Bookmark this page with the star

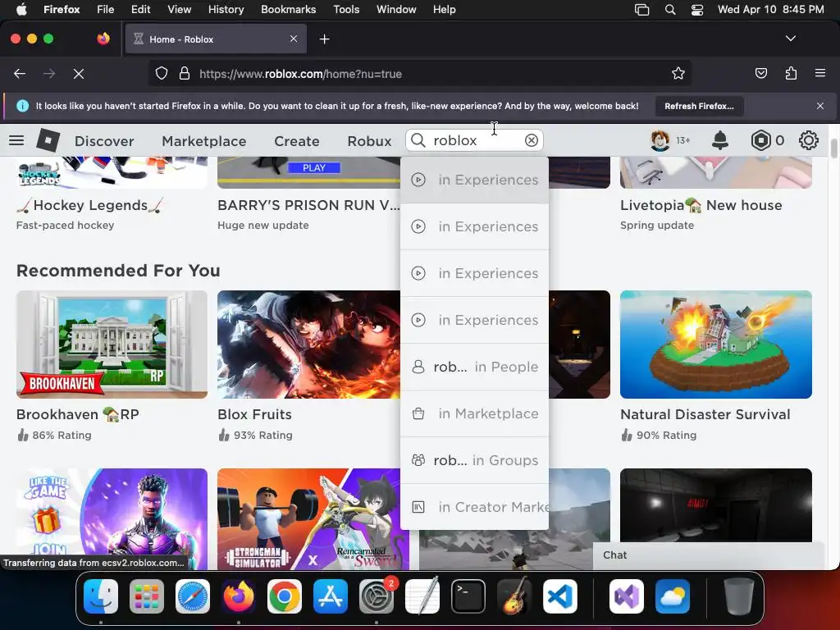(x=678, y=73)
